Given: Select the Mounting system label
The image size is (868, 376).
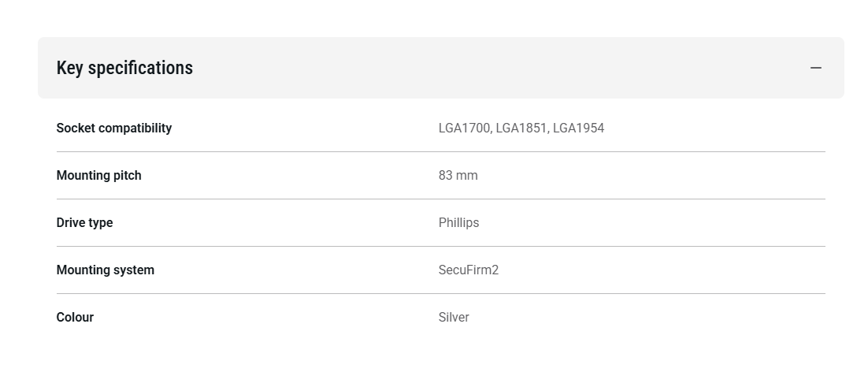Looking at the screenshot, I should tap(105, 270).
